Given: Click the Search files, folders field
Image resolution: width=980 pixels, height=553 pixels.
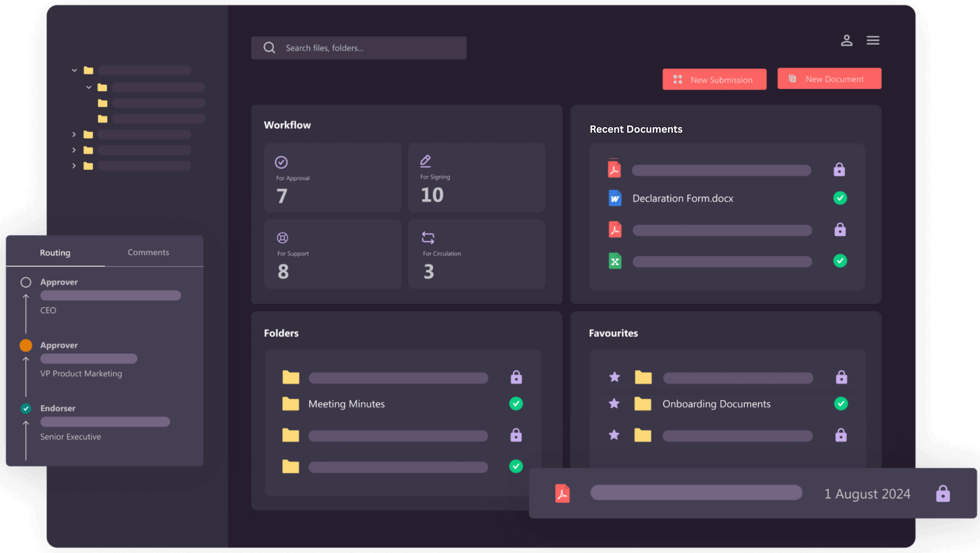Looking at the screenshot, I should coord(359,48).
